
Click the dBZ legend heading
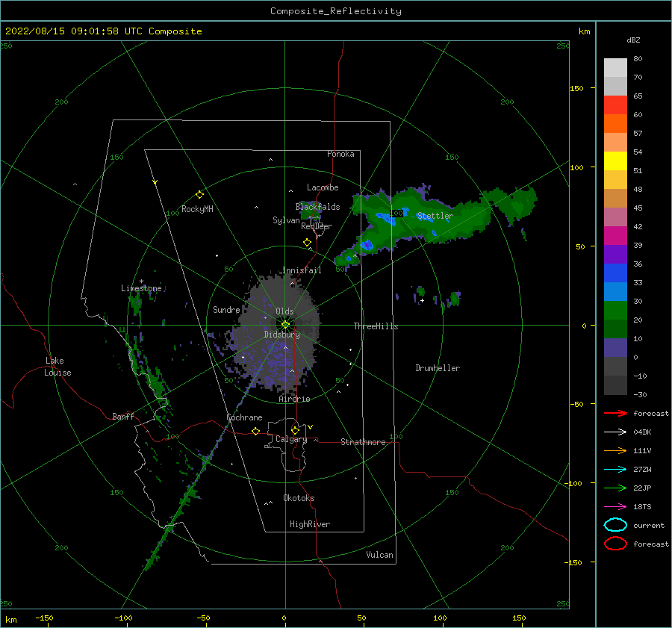(633, 40)
